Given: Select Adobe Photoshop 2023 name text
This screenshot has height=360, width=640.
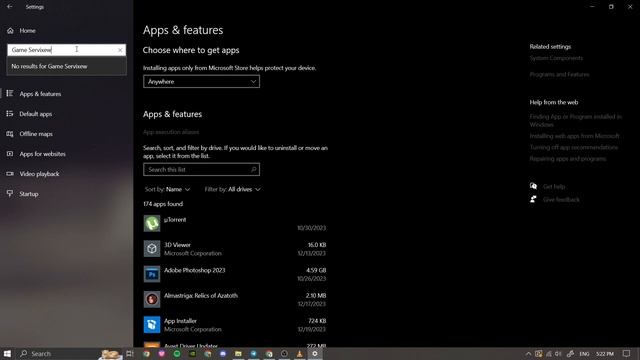Looking at the screenshot, I should [x=194, y=270].
